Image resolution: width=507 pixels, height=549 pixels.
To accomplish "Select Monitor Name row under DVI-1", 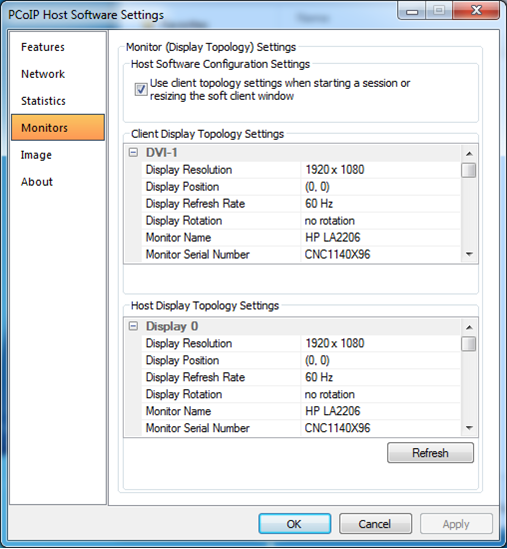I will [301, 237].
